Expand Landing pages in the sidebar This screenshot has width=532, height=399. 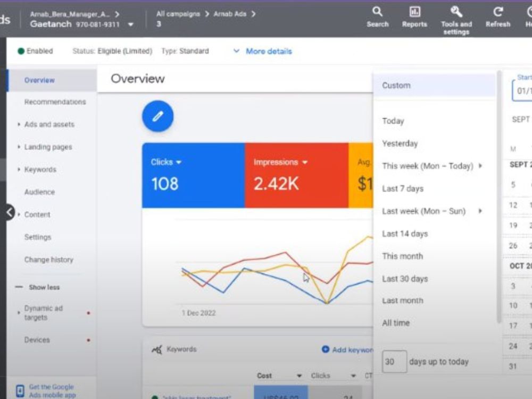(19, 147)
